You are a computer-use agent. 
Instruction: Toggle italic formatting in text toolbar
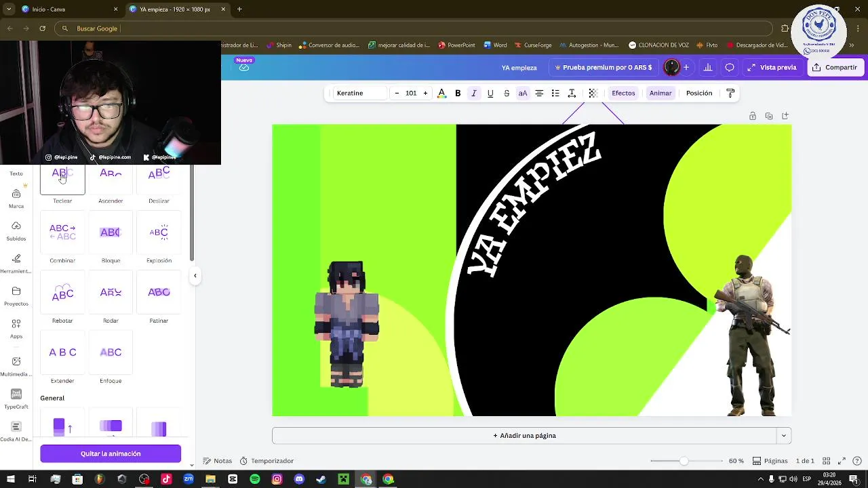[x=474, y=93]
